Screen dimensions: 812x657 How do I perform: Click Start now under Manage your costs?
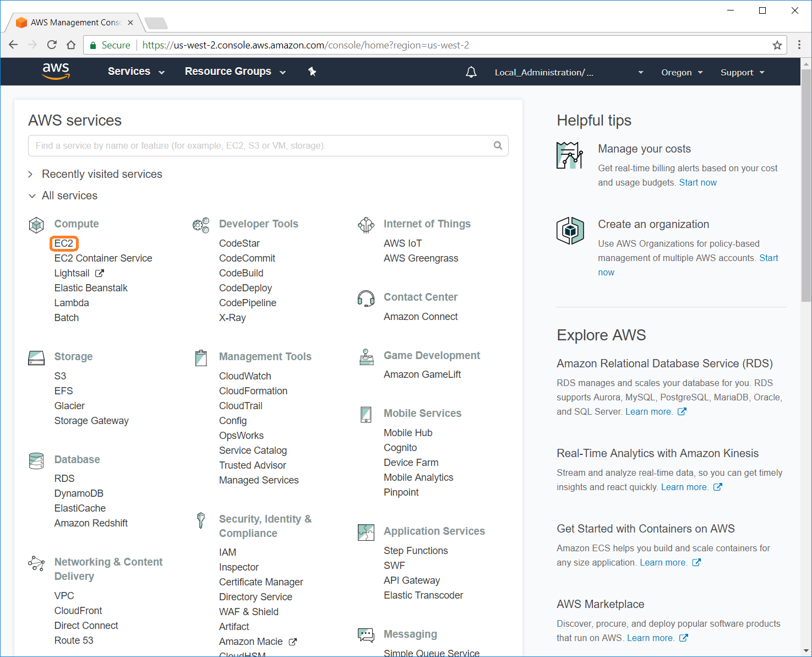click(x=698, y=182)
